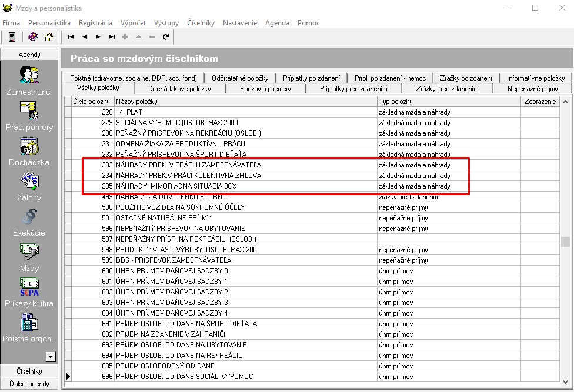Switch to Zrážky pred zdanením tab
The width and height of the screenshot is (574, 392).
point(447,89)
